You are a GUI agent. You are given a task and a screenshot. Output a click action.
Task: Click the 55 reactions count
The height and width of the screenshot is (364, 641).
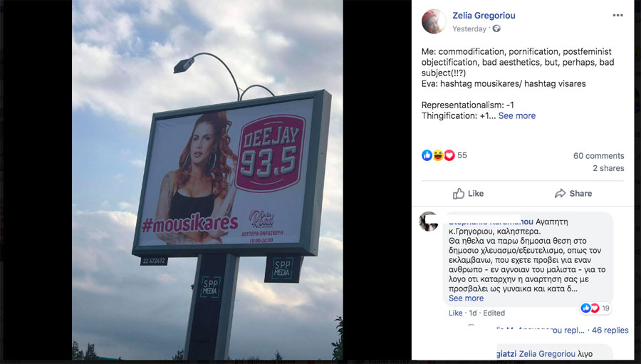click(x=462, y=155)
